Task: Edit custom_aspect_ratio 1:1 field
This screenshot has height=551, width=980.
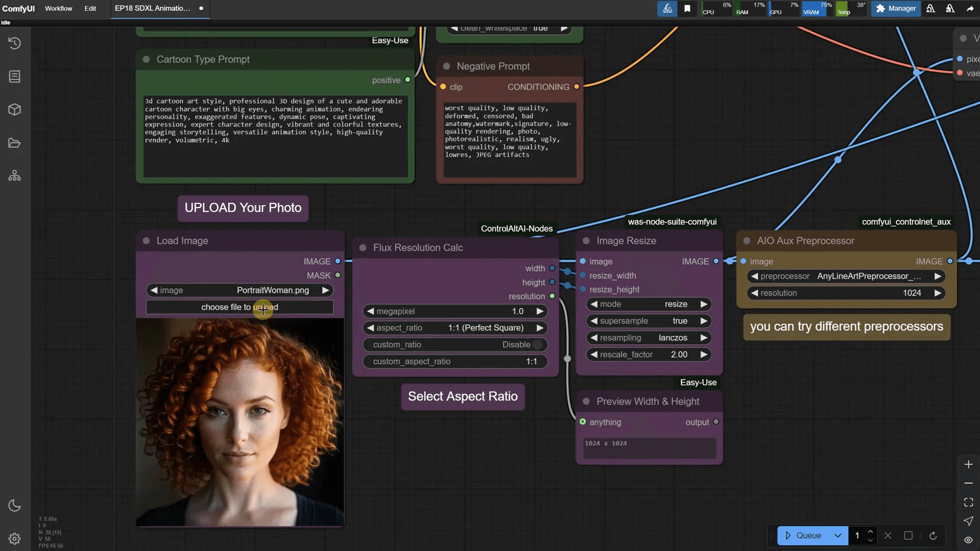Action: 455,362
